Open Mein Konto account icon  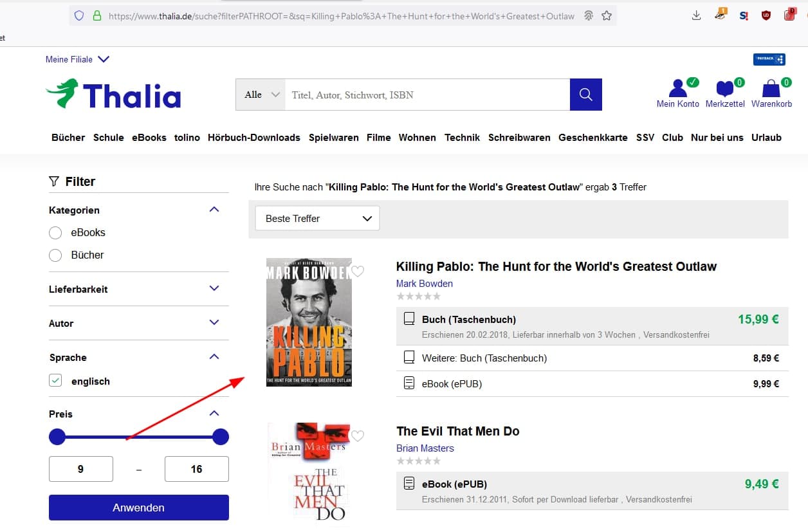point(677,89)
